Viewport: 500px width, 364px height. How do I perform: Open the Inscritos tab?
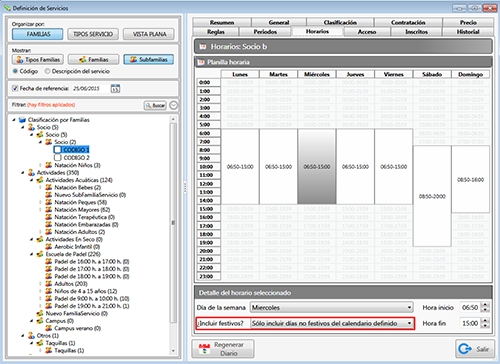416,32
